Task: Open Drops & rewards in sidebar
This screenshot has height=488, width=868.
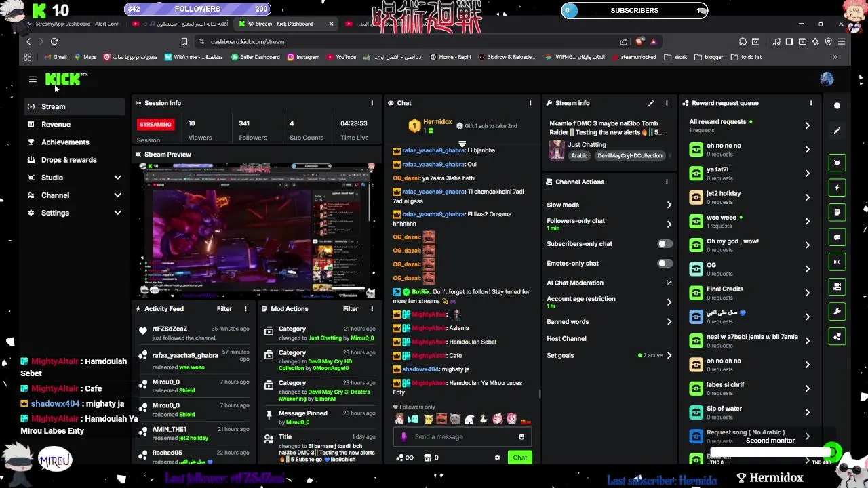Action: tap(75, 160)
